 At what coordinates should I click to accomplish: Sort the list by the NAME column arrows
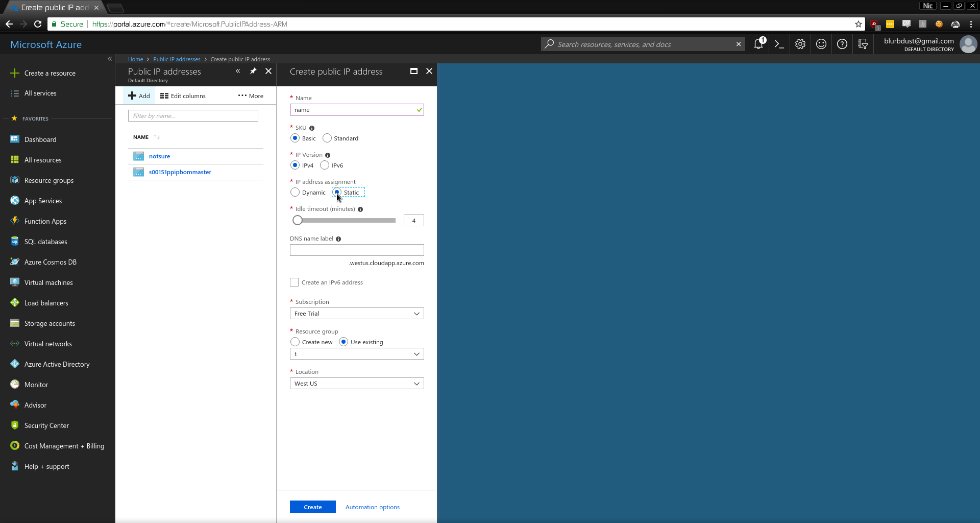(157, 137)
